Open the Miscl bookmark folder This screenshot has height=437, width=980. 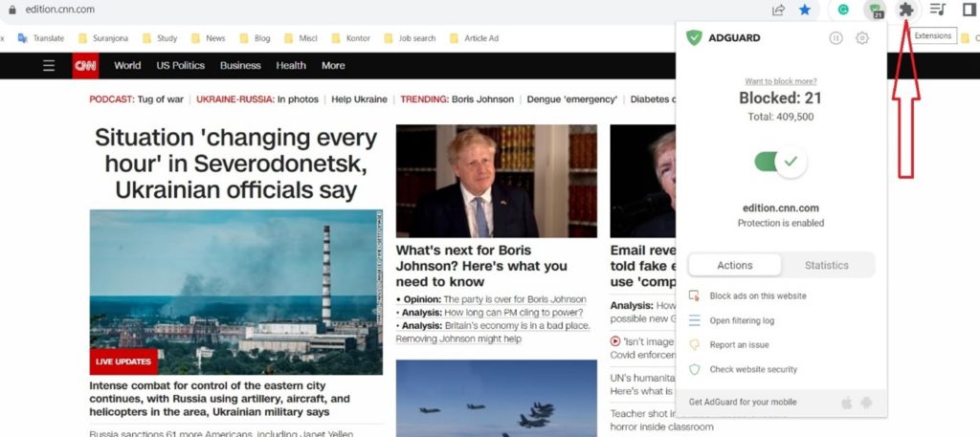301,38
